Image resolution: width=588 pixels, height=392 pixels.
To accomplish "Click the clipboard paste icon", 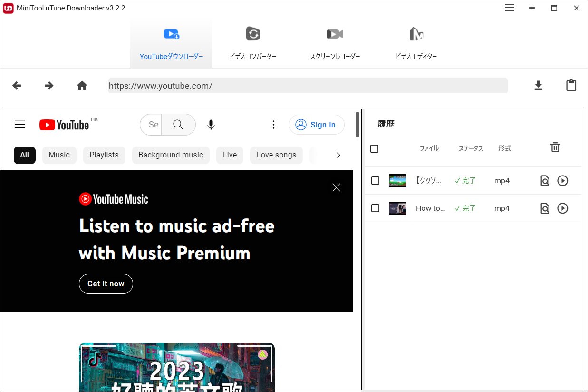I will tap(571, 85).
